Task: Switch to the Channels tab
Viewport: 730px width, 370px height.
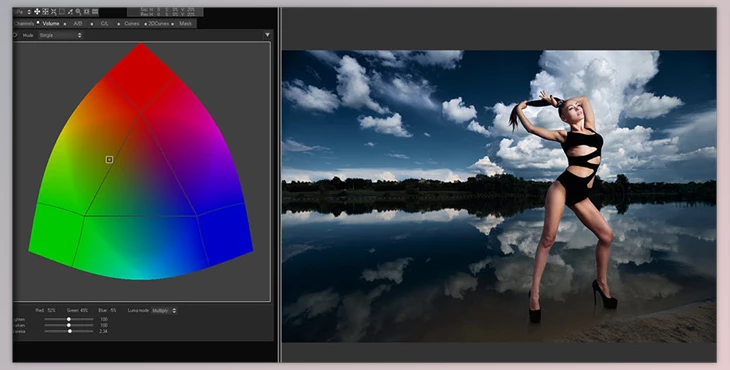Action: (24, 23)
